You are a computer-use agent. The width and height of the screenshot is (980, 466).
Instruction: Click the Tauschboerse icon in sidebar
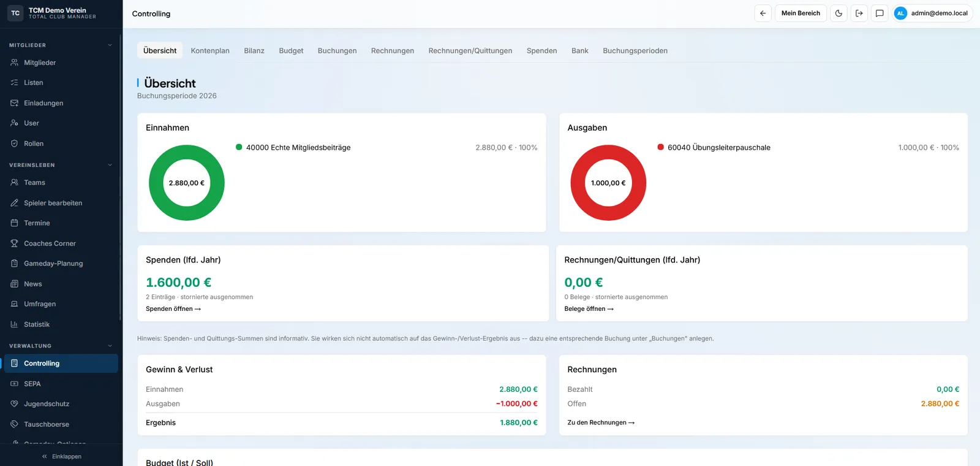pyautogui.click(x=14, y=424)
